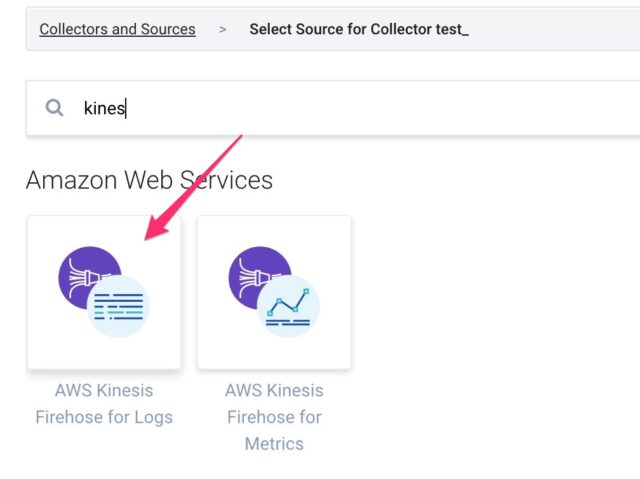Click 'Firehose for Logs' text line

point(104,417)
